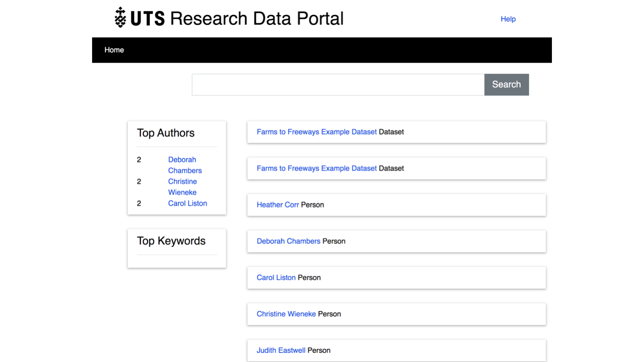Click count 2 beside Christine Wieneke
The image size is (644, 362).
[139, 182]
